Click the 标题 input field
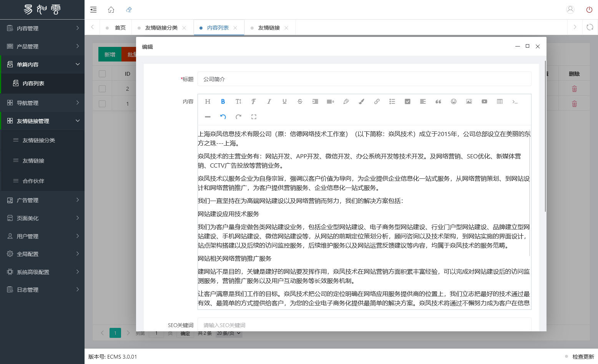This screenshot has height=364, width=598. tap(364, 79)
